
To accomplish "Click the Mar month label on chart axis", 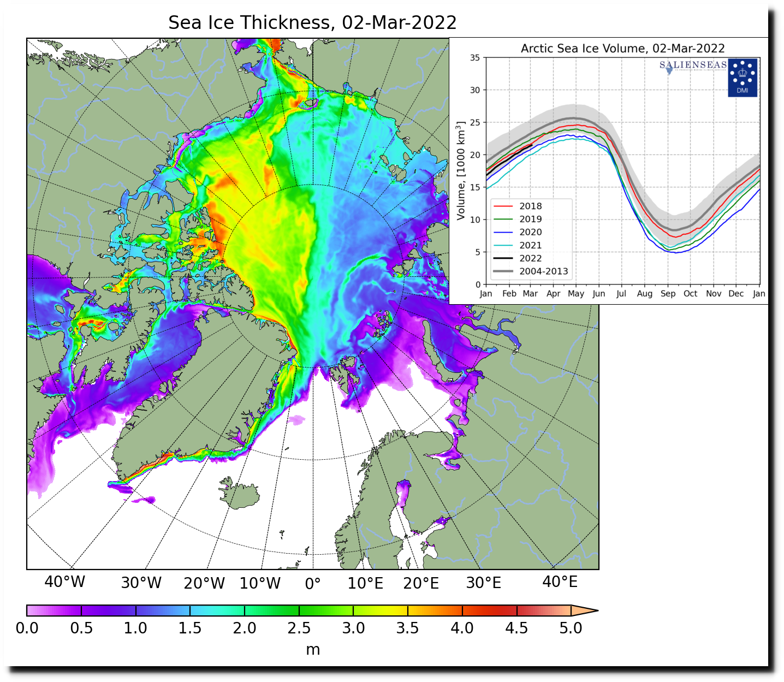I will (x=530, y=293).
